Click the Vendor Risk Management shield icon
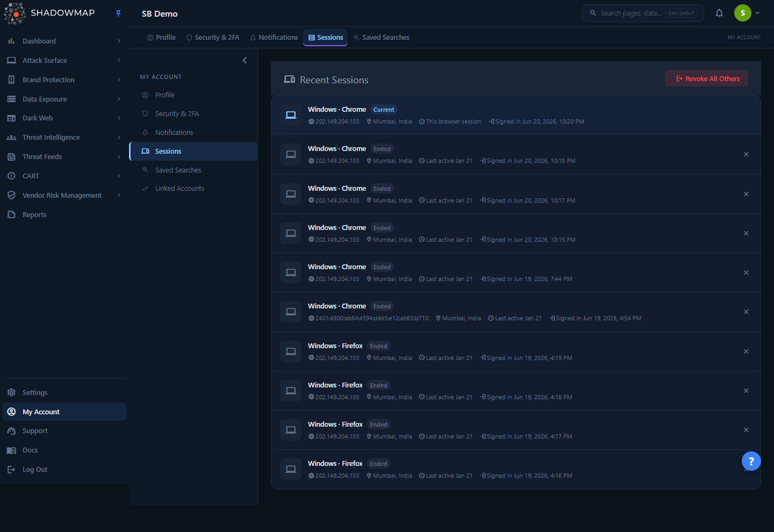The height and width of the screenshot is (532, 774). point(11,195)
